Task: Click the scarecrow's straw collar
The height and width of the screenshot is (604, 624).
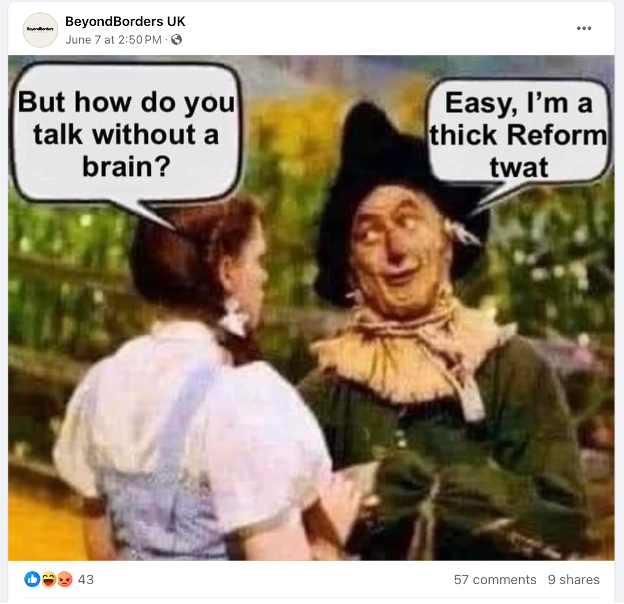Action: click(414, 350)
